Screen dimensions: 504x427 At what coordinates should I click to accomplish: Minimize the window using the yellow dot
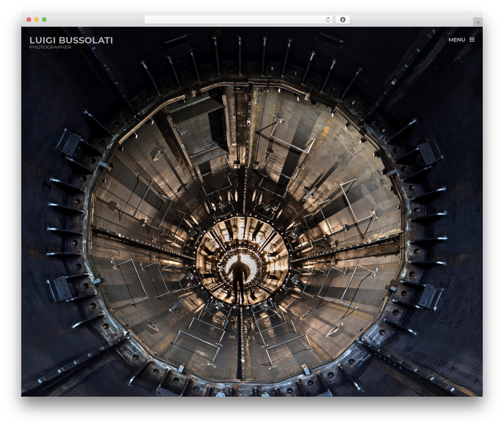coord(36,20)
